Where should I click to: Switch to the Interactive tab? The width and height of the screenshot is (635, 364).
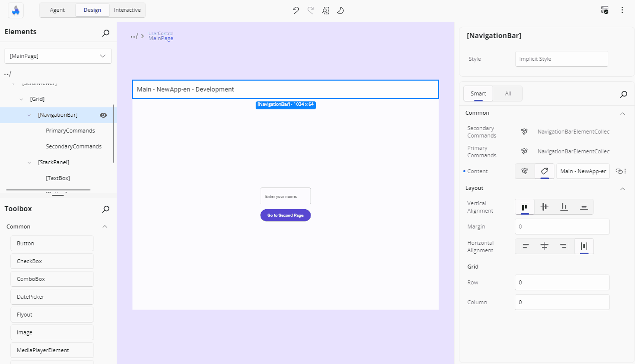click(127, 9)
